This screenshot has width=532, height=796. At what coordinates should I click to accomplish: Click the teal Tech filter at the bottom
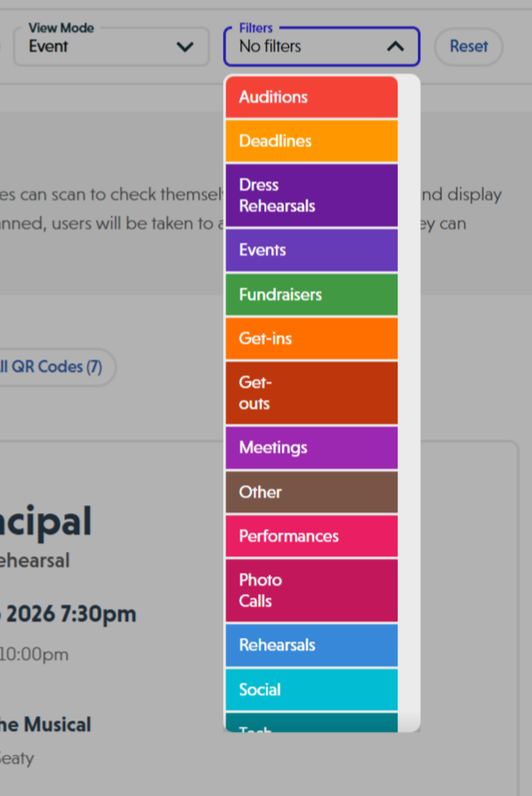[x=311, y=727]
